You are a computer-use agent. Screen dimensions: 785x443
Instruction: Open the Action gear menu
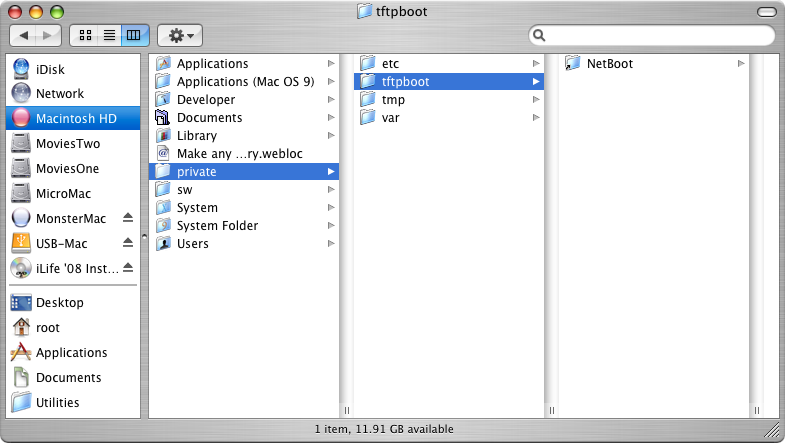180,36
